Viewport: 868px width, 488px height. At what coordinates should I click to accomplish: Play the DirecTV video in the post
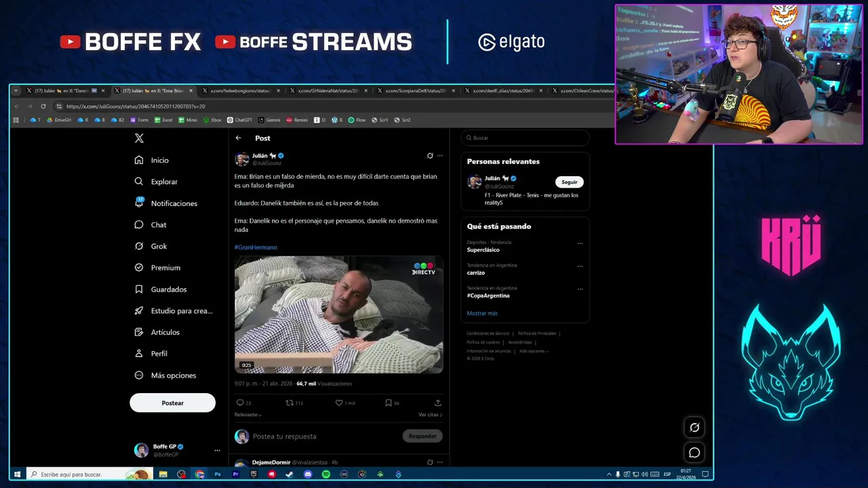pyautogui.click(x=338, y=315)
